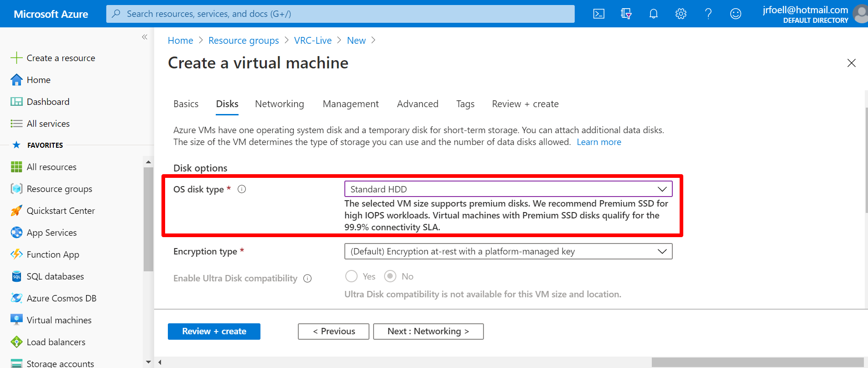Click the Favorites star icon
Image resolution: width=868 pixels, height=368 pixels.
(x=16, y=145)
